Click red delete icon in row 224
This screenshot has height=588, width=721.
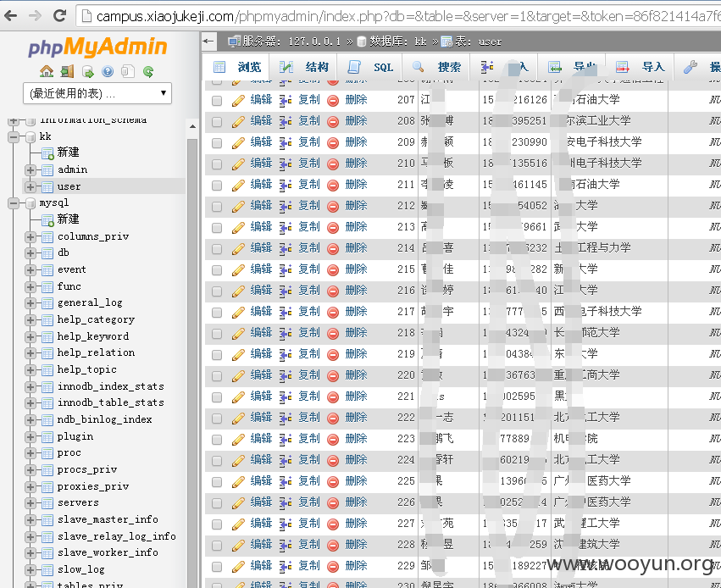(x=333, y=460)
